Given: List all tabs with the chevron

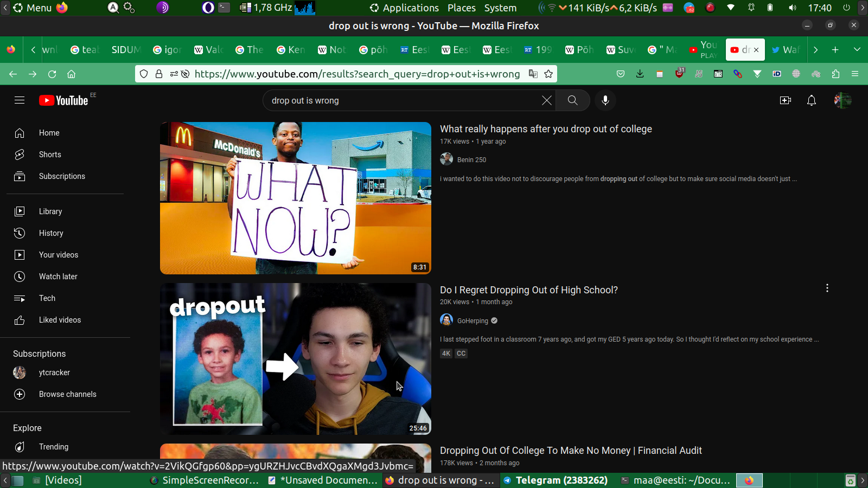Looking at the screenshot, I should [x=857, y=49].
